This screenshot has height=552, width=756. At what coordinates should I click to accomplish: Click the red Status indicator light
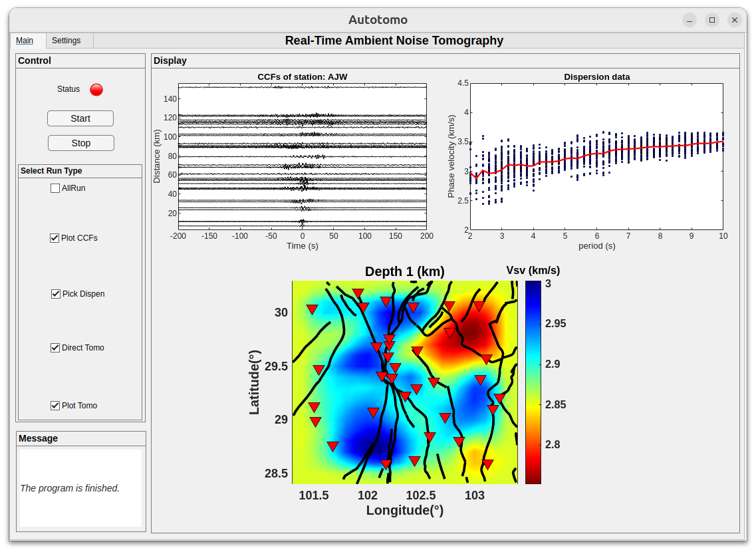tap(96, 89)
